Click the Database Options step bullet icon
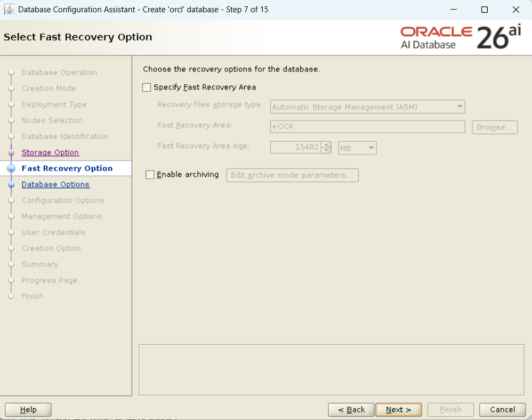This screenshot has height=420, width=532. [x=11, y=185]
